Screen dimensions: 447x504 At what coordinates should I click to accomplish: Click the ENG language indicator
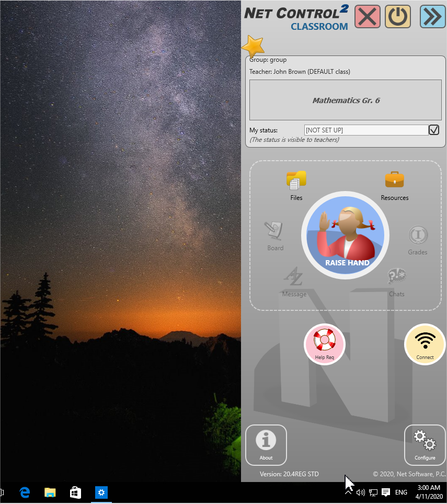tap(401, 492)
